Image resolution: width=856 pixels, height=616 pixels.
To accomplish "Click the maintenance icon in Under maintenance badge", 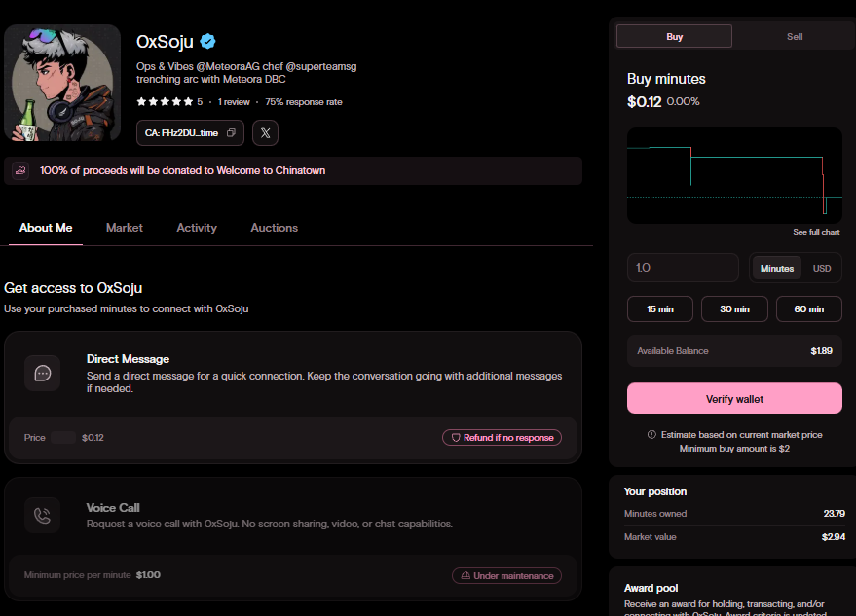I will tap(465, 576).
